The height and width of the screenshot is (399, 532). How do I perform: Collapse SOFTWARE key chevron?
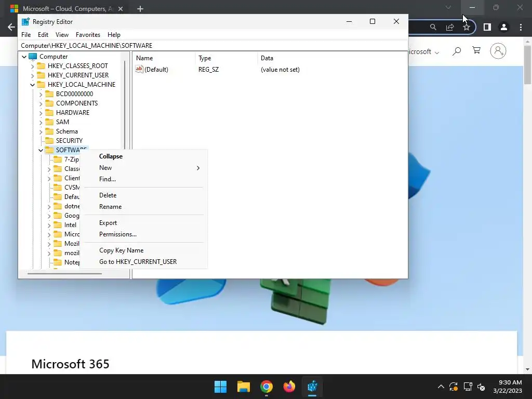tap(41, 150)
